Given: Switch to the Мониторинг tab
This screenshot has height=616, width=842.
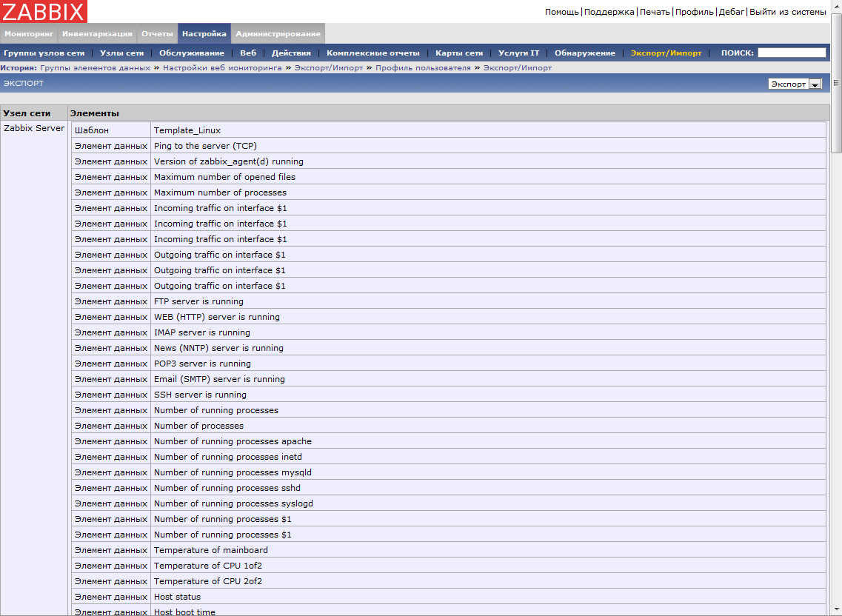Looking at the screenshot, I should 29,33.
